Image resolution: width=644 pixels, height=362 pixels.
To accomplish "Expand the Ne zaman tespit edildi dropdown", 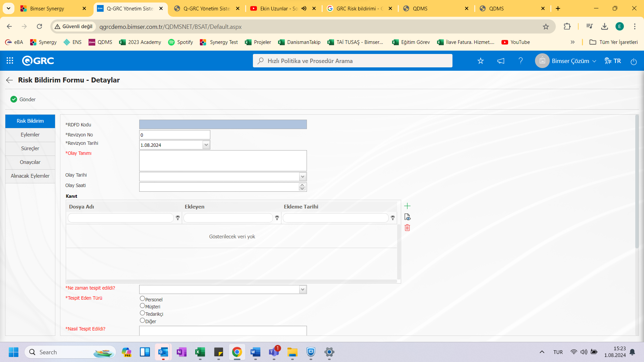I will point(303,289).
